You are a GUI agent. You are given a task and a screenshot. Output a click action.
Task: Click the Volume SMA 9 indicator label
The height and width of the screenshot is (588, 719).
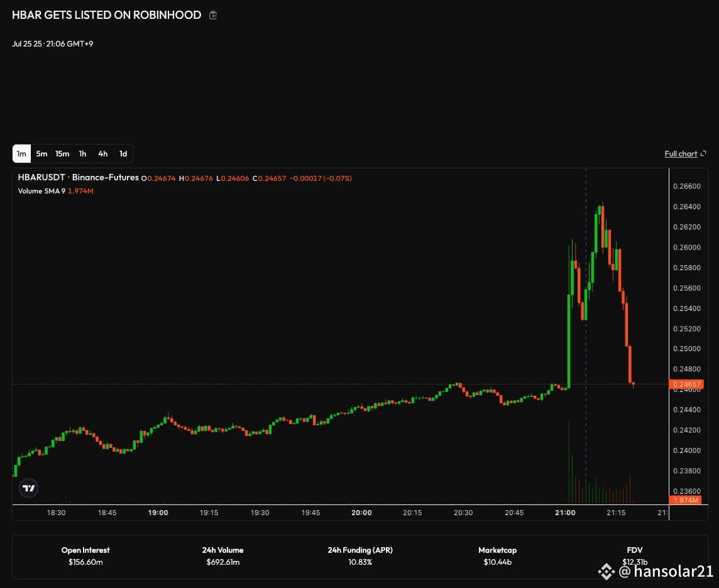[41, 190]
